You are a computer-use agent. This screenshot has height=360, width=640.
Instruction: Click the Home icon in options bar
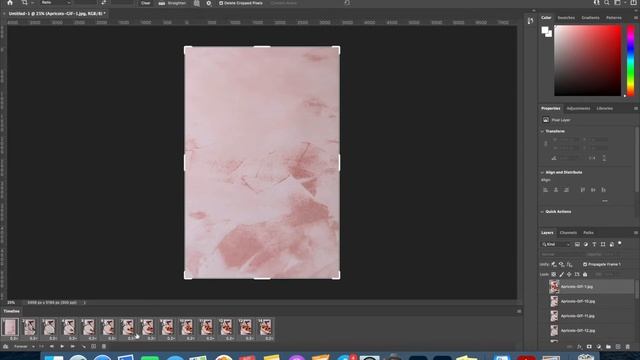(10, 2)
